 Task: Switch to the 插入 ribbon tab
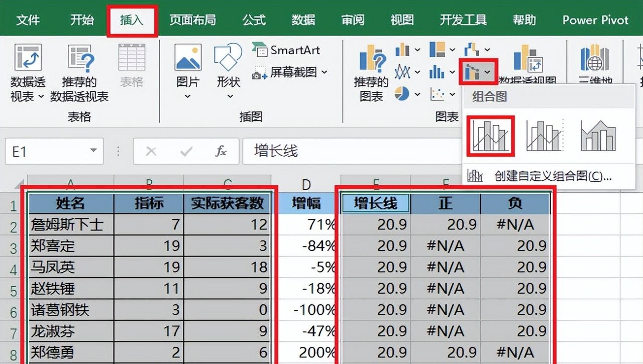click(x=132, y=20)
